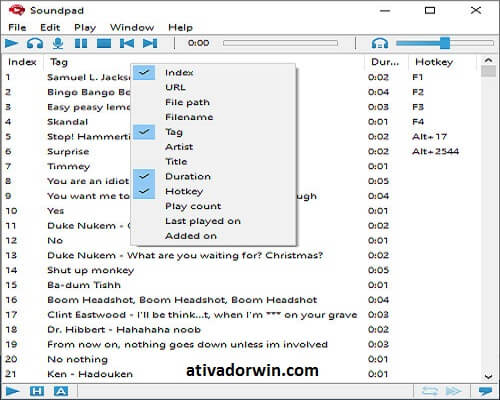Uncheck the Index column option
The height and width of the screenshot is (400, 500).
[213, 72]
